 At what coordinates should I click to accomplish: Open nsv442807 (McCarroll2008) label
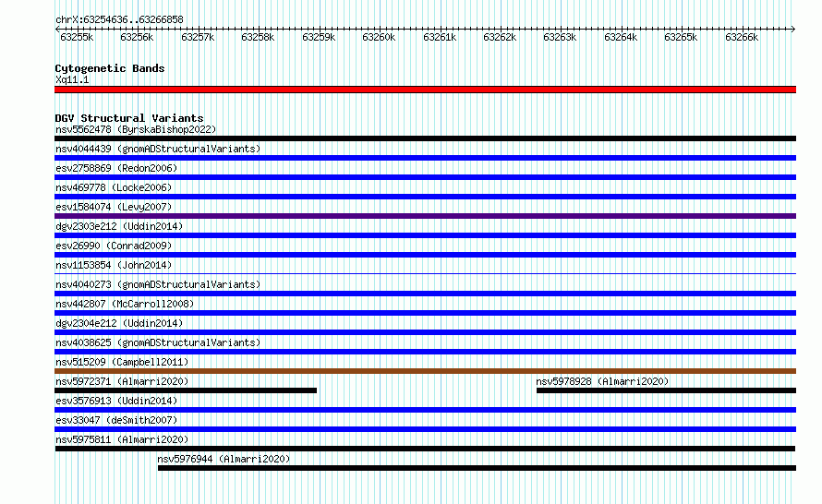(125, 304)
